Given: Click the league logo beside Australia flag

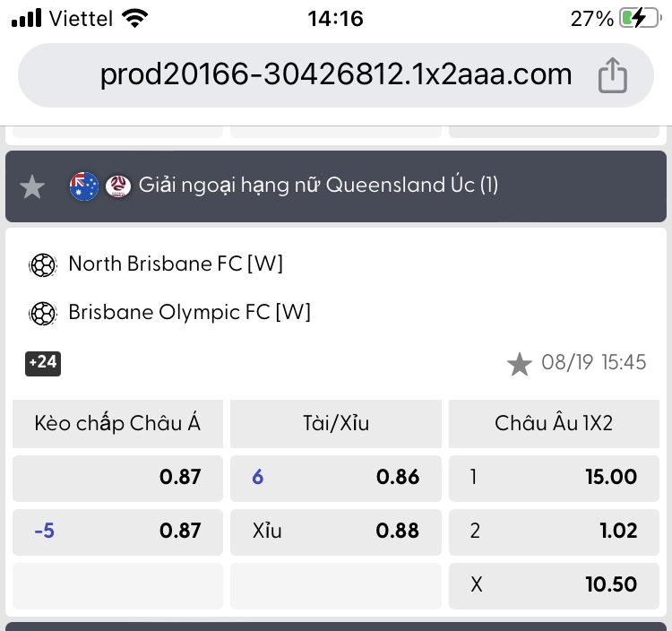Looking at the screenshot, I should (x=118, y=186).
